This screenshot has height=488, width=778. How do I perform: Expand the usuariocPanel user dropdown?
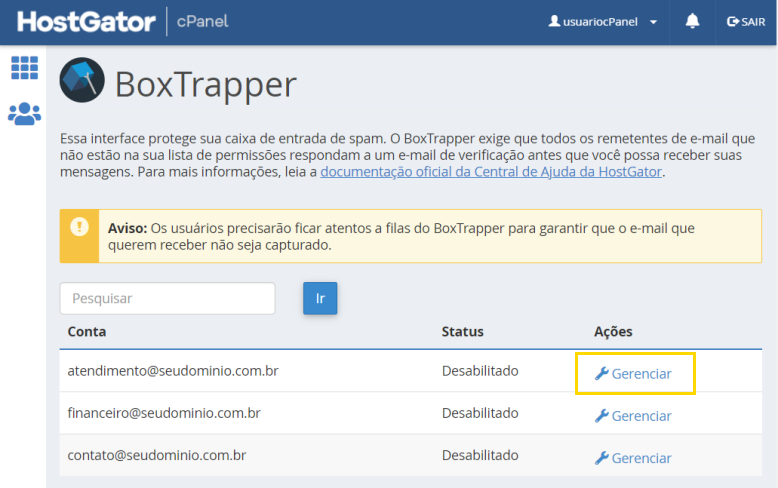pos(603,22)
